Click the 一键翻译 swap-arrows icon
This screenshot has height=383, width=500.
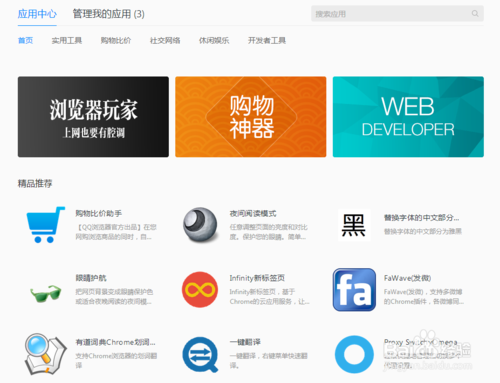[x=200, y=354]
